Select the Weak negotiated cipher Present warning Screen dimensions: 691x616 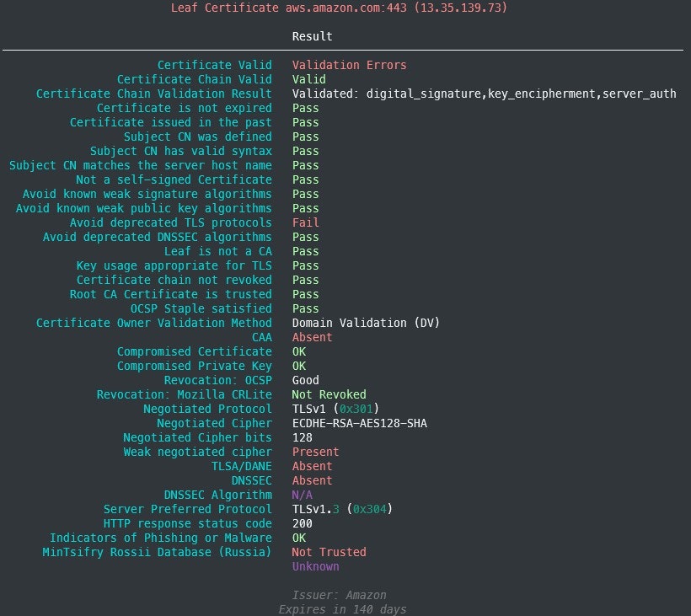pos(315,452)
